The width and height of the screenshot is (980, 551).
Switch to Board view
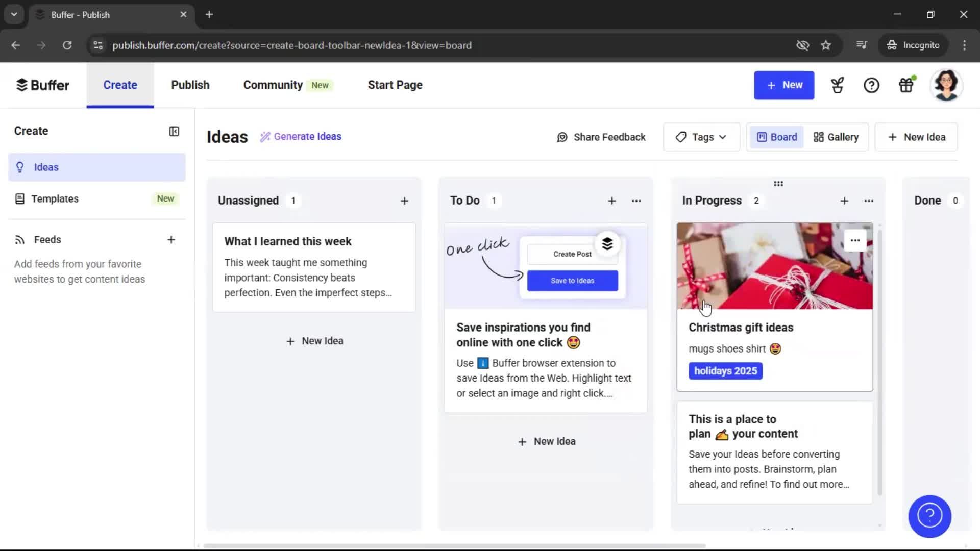776,137
